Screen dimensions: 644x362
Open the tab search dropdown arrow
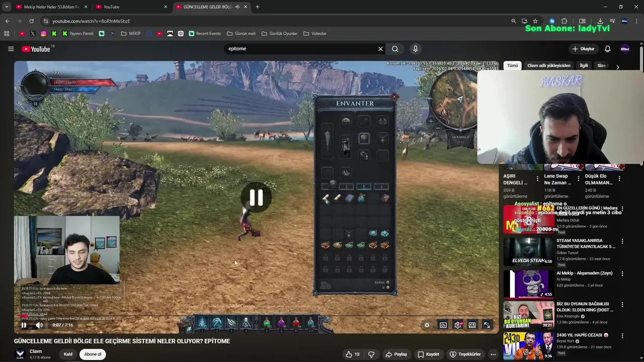[x=7, y=7]
